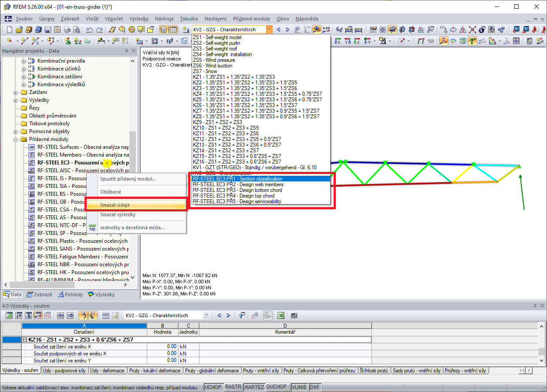The image size is (547, 392).
Task: Click the New document icon
Action: (x=10, y=30)
